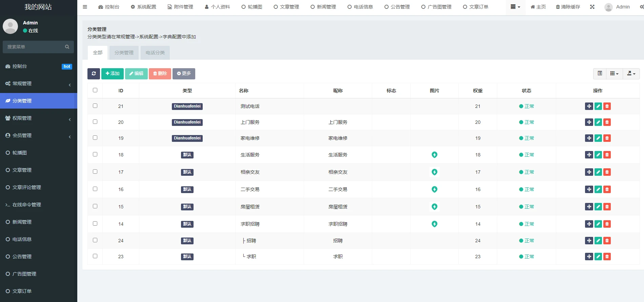Switch to the 电话分类 tab
Screen dimensions: 644x302
[155, 53]
